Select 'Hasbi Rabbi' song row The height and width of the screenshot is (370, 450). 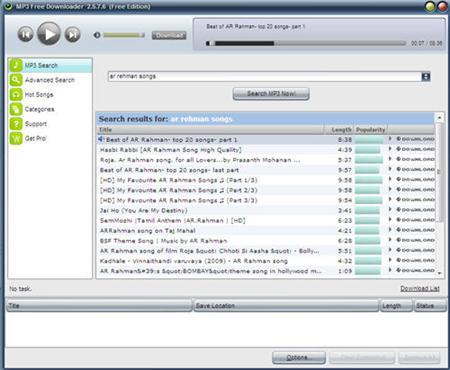(x=266, y=150)
